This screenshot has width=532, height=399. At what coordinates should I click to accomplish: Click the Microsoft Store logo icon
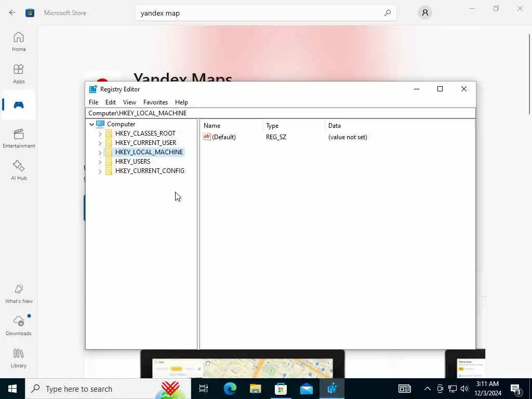[x=30, y=13]
